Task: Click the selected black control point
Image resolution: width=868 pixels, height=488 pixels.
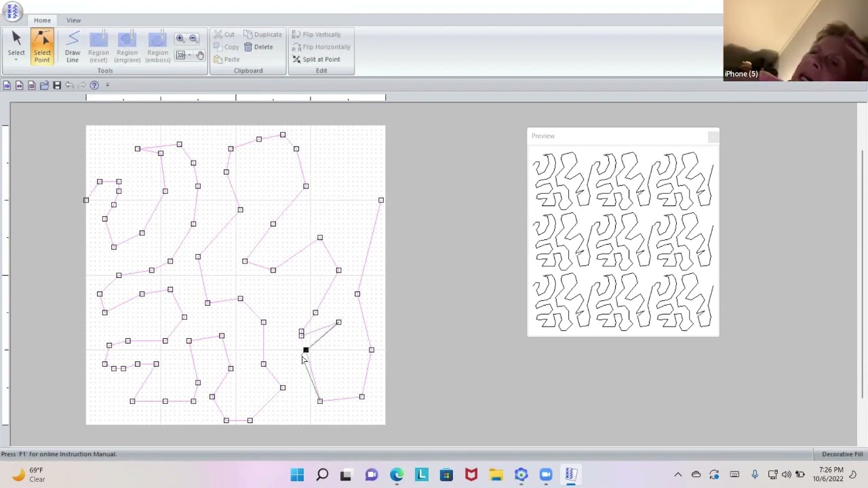Action: 306,350
